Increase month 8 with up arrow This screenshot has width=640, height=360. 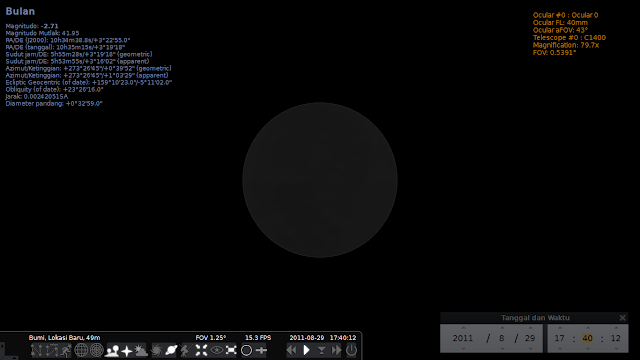click(502, 328)
